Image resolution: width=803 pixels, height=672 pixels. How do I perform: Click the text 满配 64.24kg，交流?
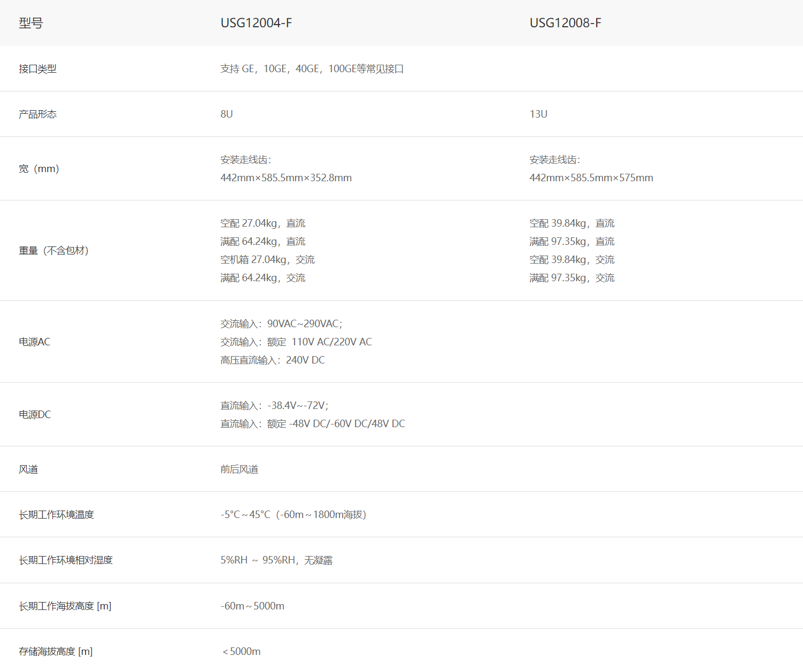click(x=263, y=278)
